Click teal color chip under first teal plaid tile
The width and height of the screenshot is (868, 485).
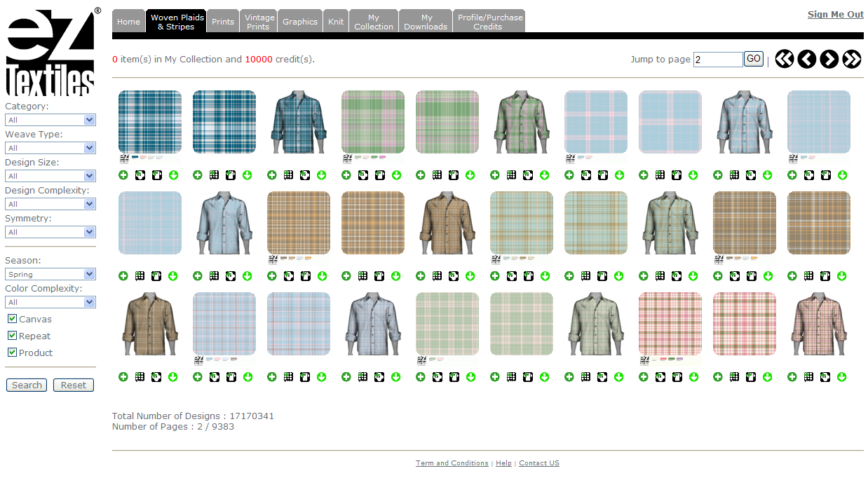135,157
